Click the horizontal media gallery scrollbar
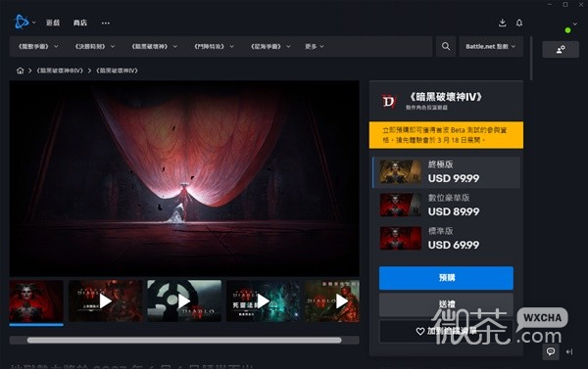The height and width of the screenshot is (369, 588). pos(184,341)
